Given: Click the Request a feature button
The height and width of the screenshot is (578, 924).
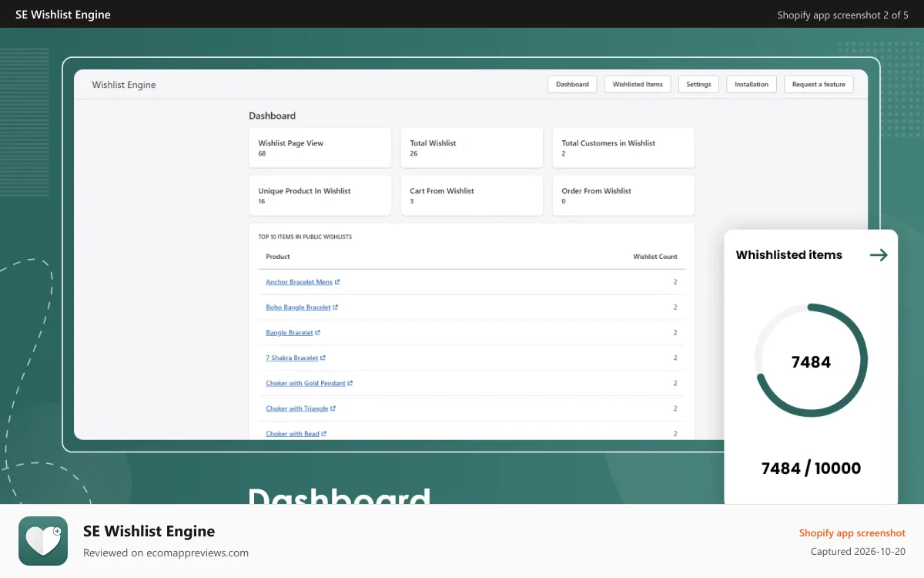Looking at the screenshot, I should click(819, 84).
